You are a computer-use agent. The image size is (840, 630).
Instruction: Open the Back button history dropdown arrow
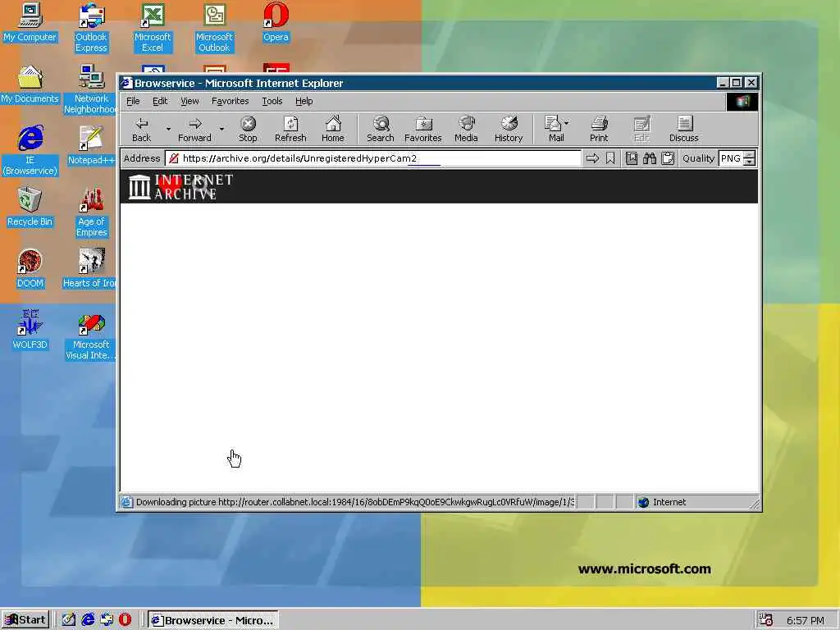point(168,129)
